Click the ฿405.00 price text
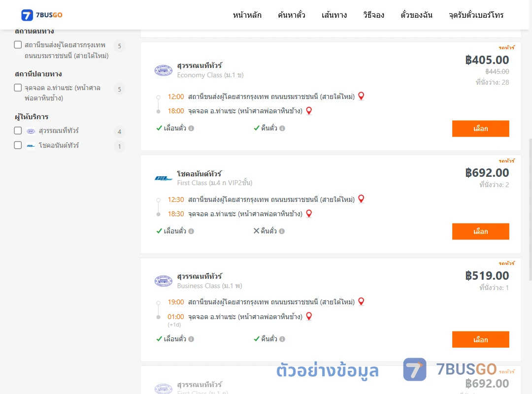Viewport: 532px width, 394px height. pos(487,60)
